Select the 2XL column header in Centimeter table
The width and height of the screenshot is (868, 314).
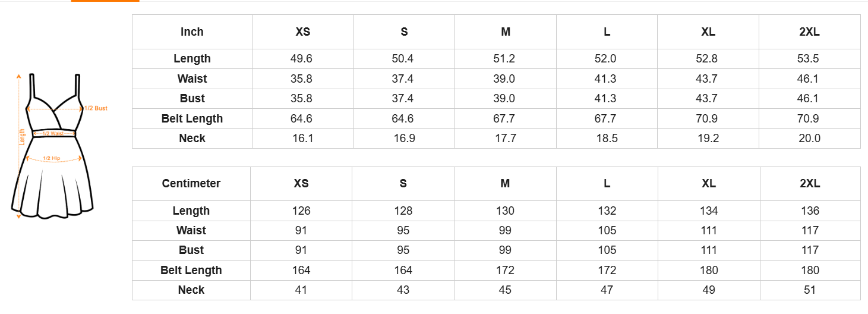(x=810, y=184)
